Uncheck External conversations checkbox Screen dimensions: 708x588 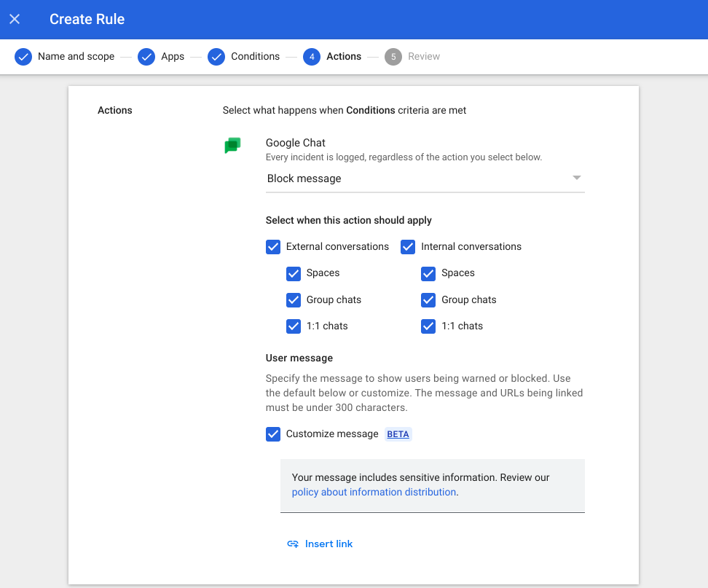pyautogui.click(x=273, y=247)
